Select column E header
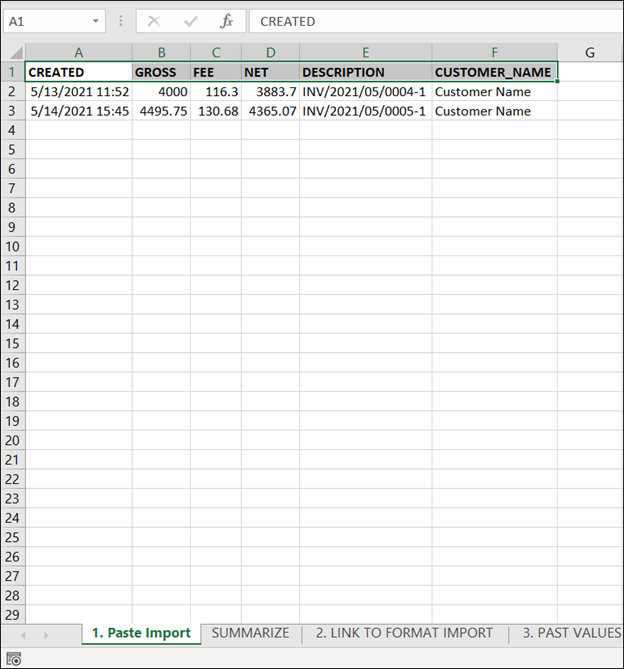The image size is (624, 669). [366, 52]
